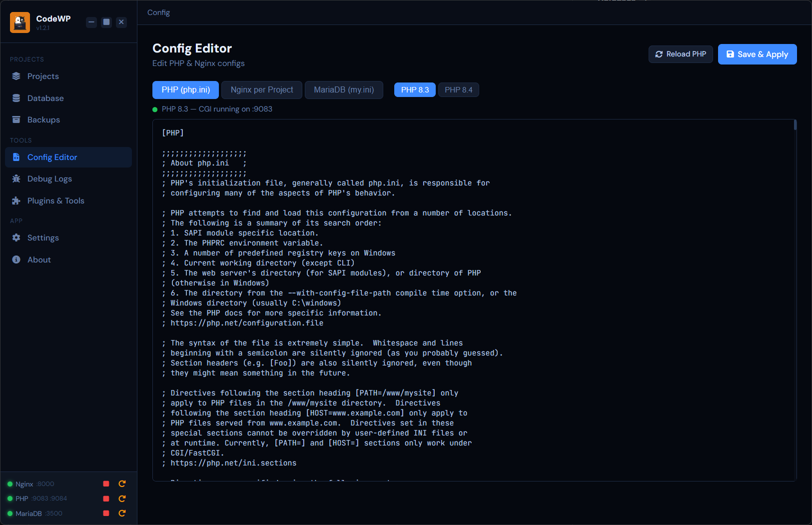Switch to Nginx per Project tab
Image resolution: width=812 pixels, height=525 pixels.
262,90
